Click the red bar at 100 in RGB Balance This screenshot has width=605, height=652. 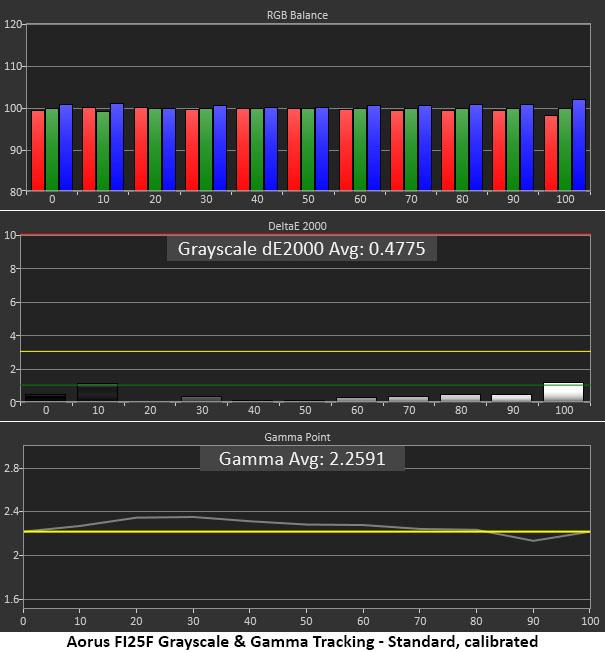[551, 153]
